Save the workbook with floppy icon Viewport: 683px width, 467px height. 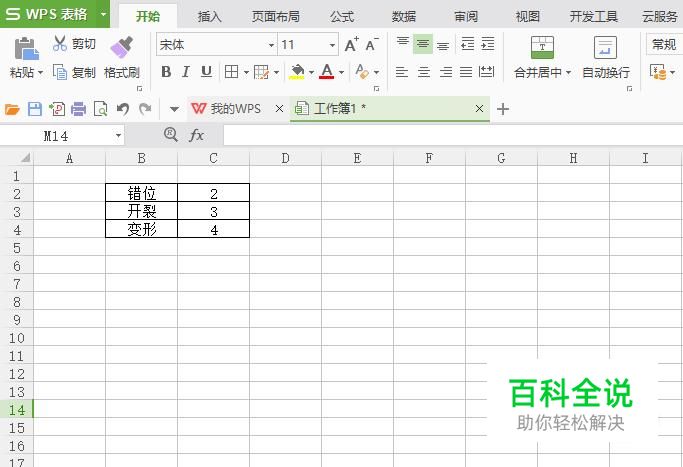(x=35, y=108)
